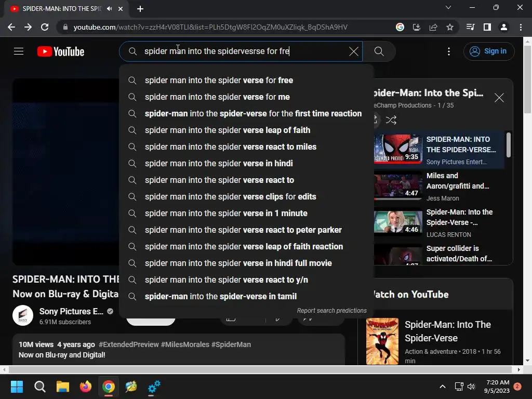
Task: Shuffle the playlist
Action: 391,120
